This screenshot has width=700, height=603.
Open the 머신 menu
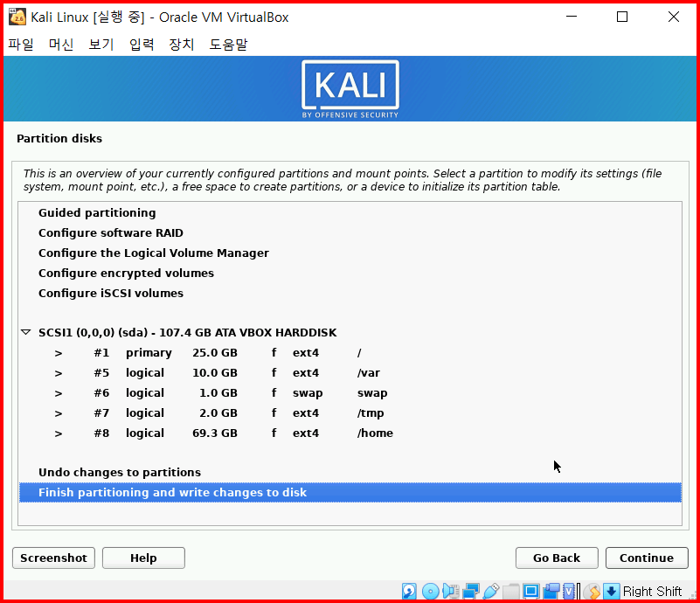click(x=61, y=45)
